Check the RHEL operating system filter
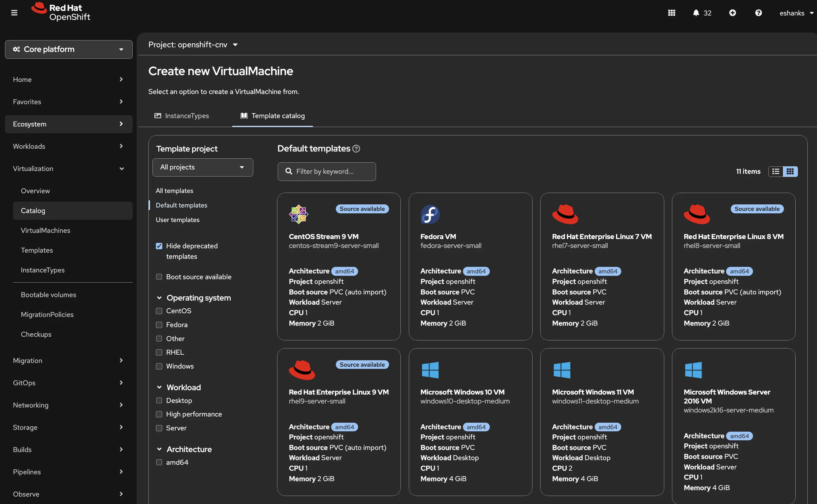The height and width of the screenshot is (504, 817). coord(159,352)
